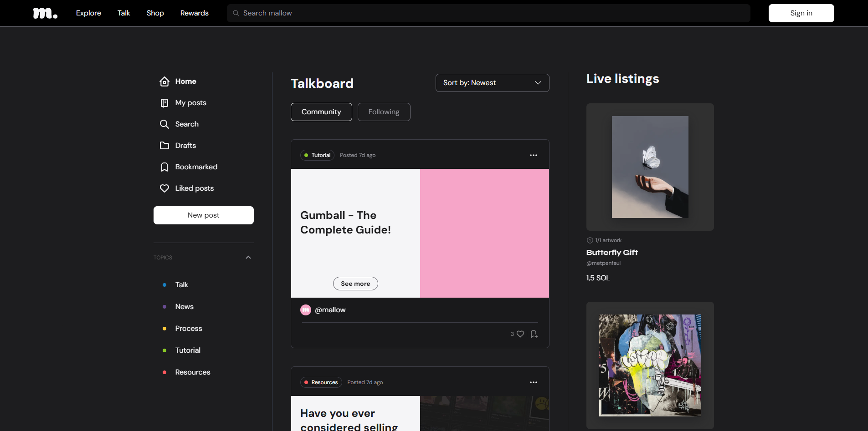Click the Search mallow input field
Viewport: 868px width, 431px height.
(x=488, y=13)
